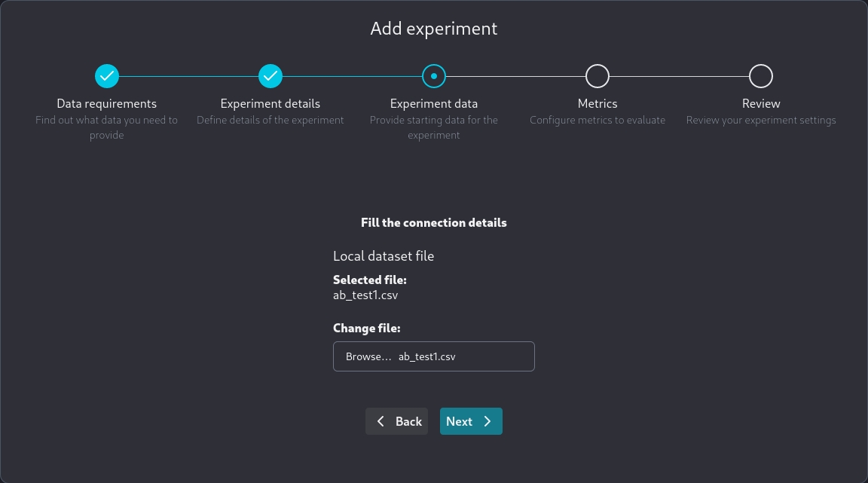Click ab_test1.csv inside the file input box
The image size is (868, 483).
click(x=427, y=356)
